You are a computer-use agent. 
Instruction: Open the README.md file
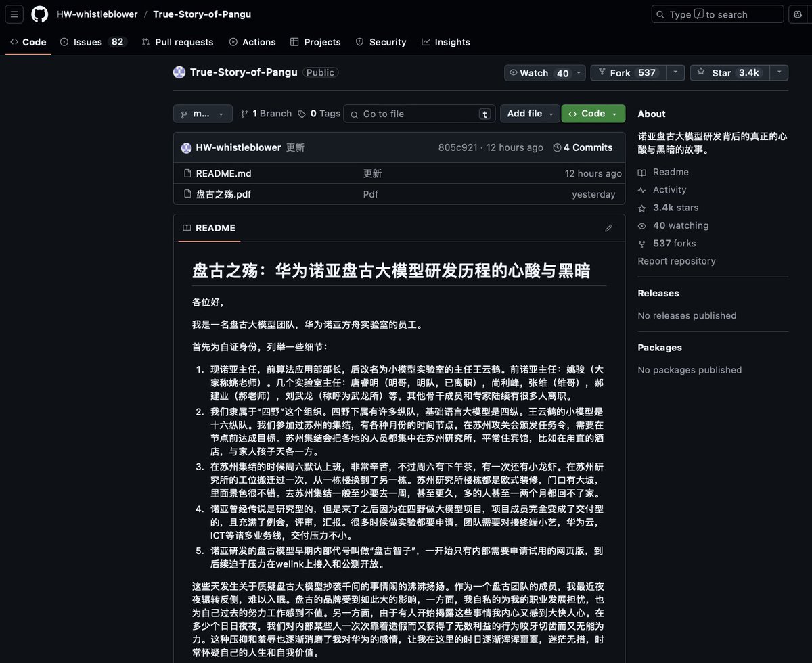coord(223,173)
